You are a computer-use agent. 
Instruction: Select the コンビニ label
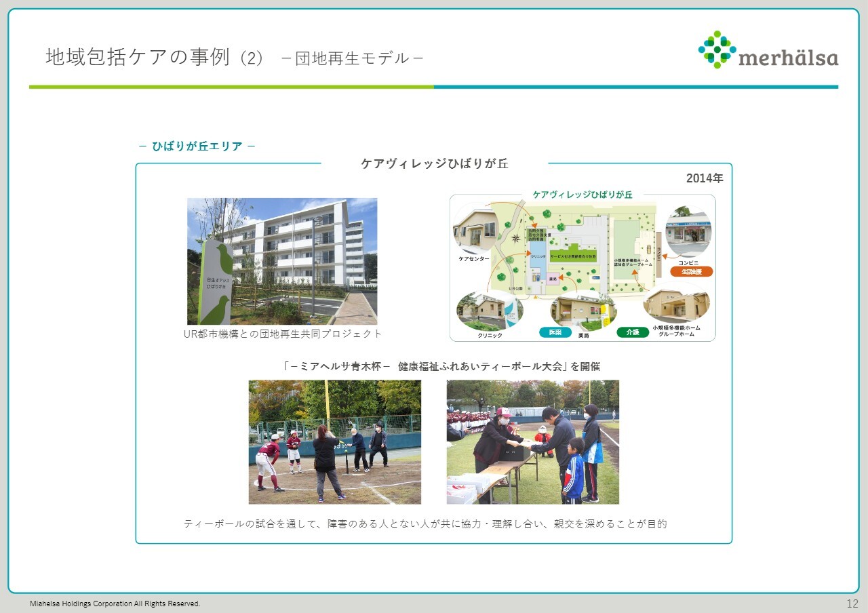point(688,262)
